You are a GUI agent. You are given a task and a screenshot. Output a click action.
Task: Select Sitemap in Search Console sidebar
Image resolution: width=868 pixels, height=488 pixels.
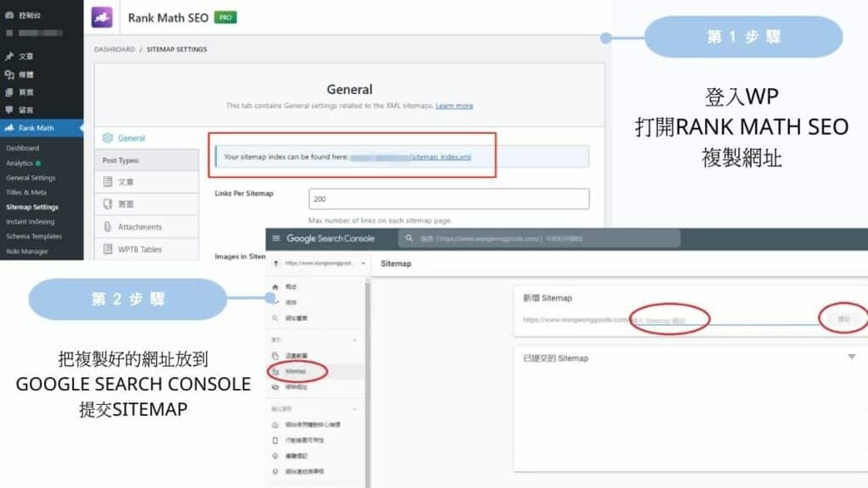(315, 371)
